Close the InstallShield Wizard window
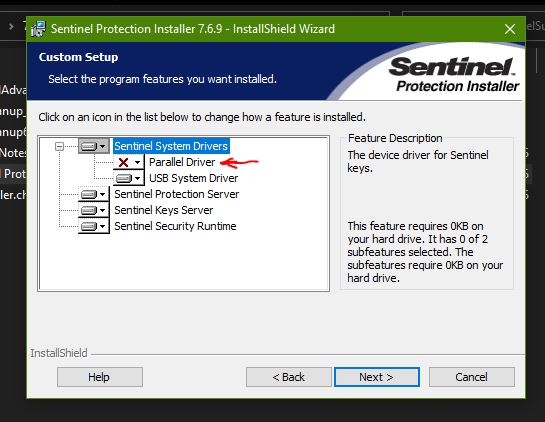The image size is (545, 422). (510, 29)
